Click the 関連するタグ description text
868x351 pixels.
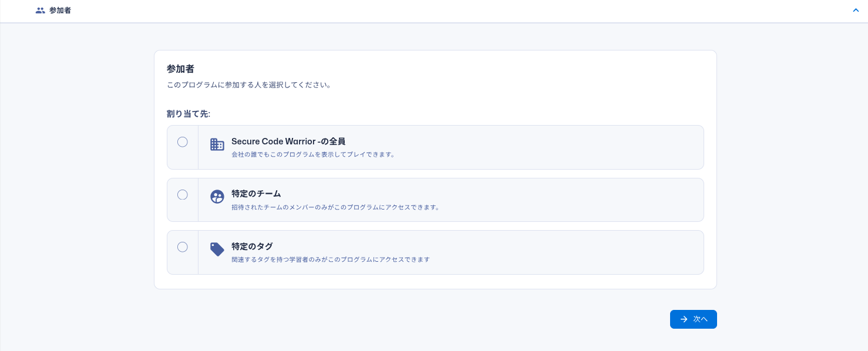click(x=330, y=259)
